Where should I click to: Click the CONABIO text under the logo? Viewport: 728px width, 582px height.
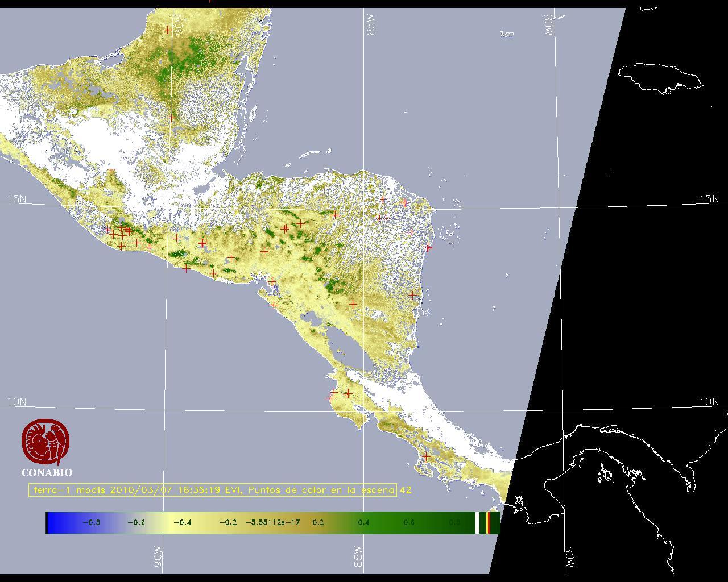coord(47,473)
